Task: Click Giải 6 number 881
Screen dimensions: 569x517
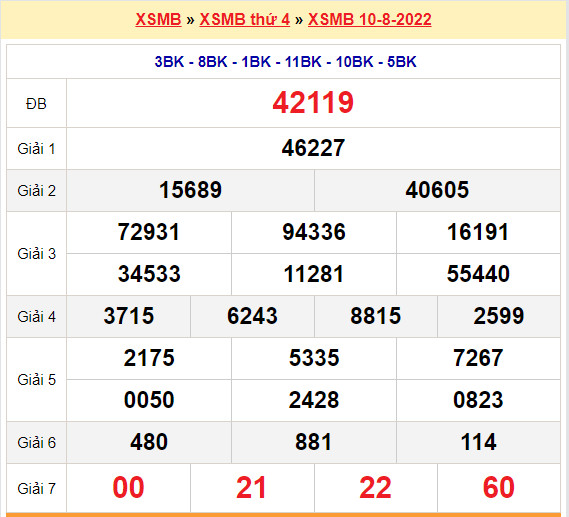Action: (314, 442)
